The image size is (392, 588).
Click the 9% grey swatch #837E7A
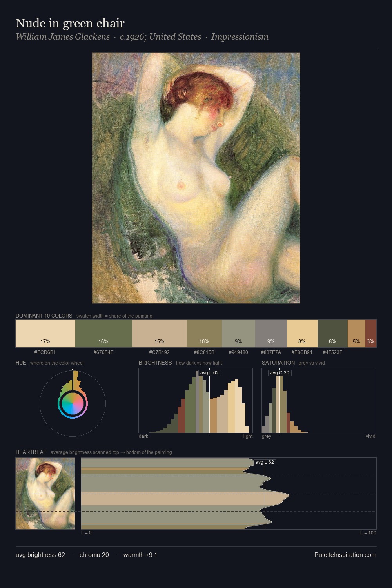[x=271, y=334]
